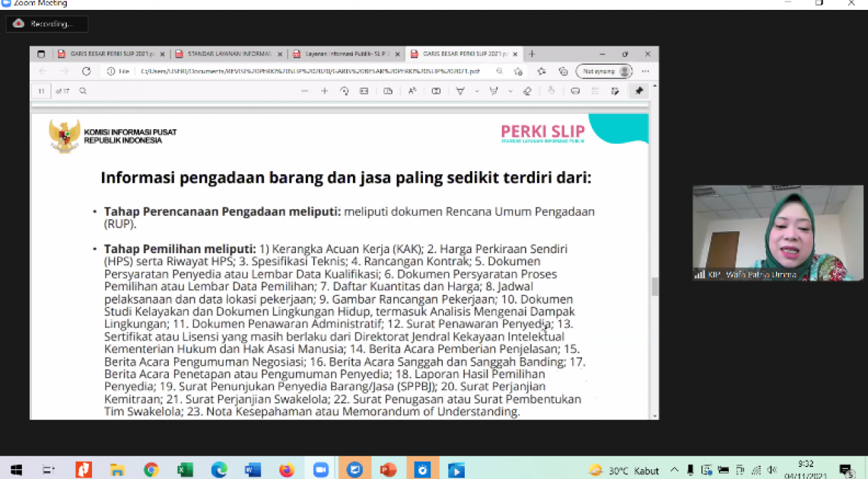Viewport: 868px width, 479px height.
Task: Open find search in PDF toolbar
Action: pyautogui.click(x=83, y=91)
